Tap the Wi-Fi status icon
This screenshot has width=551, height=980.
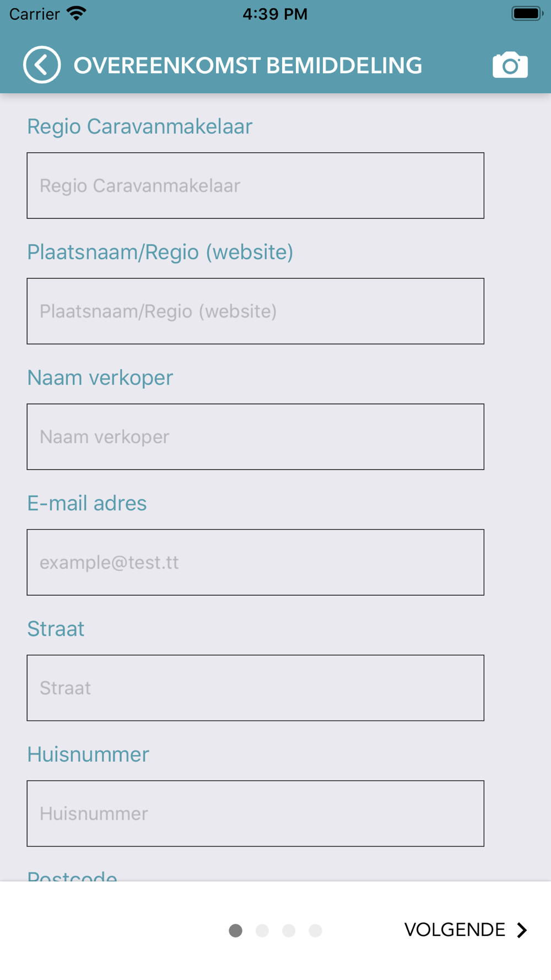coord(76,13)
